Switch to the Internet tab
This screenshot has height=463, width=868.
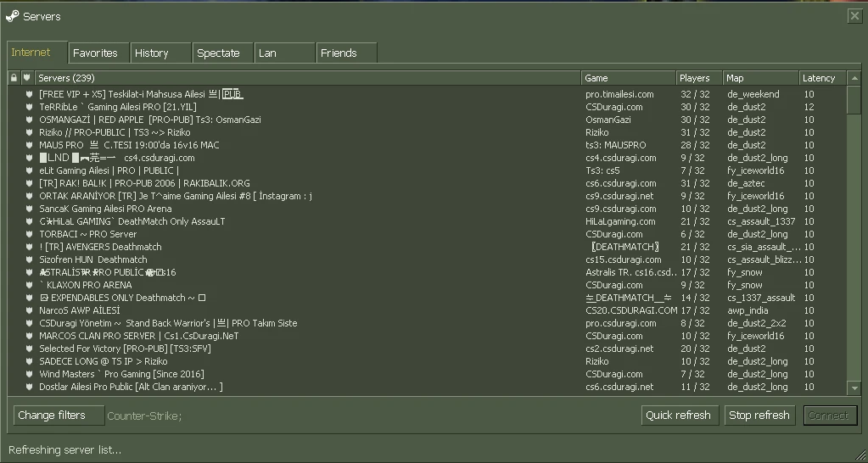pos(37,53)
